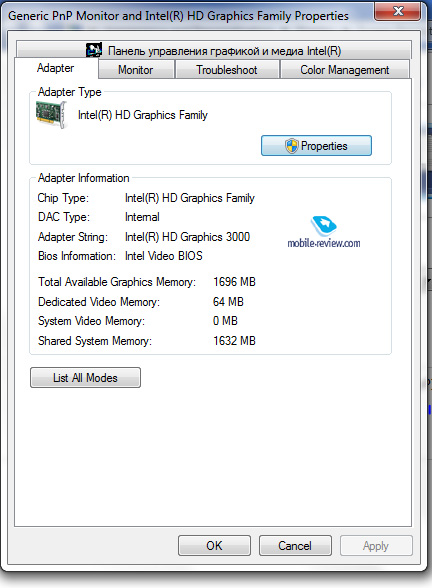Click the mobile-review.com watermark logo
Screen dimensions: 432x588
pyautogui.click(x=324, y=232)
